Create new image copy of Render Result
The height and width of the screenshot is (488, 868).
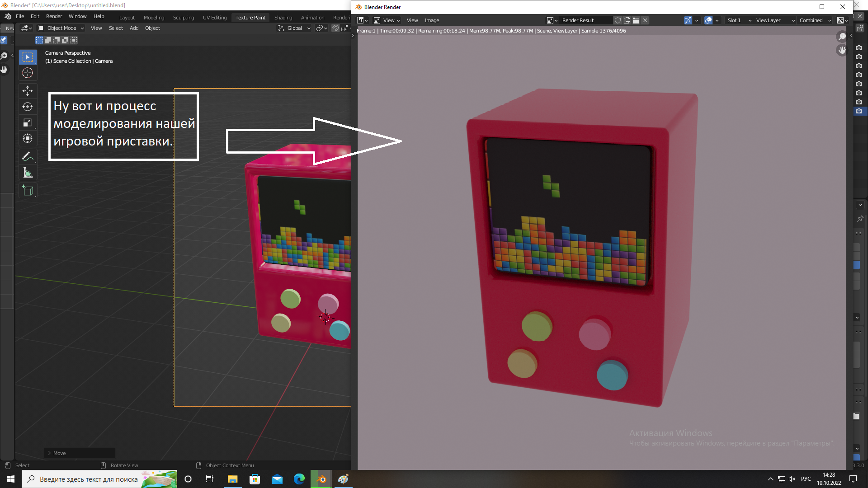tap(627, 20)
